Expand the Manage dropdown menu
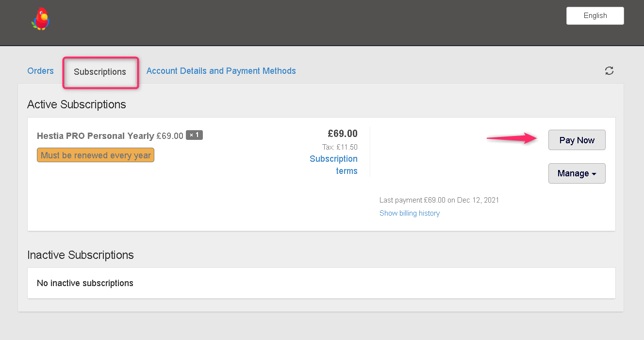Viewport: 644px width, 340px height. point(577,173)
